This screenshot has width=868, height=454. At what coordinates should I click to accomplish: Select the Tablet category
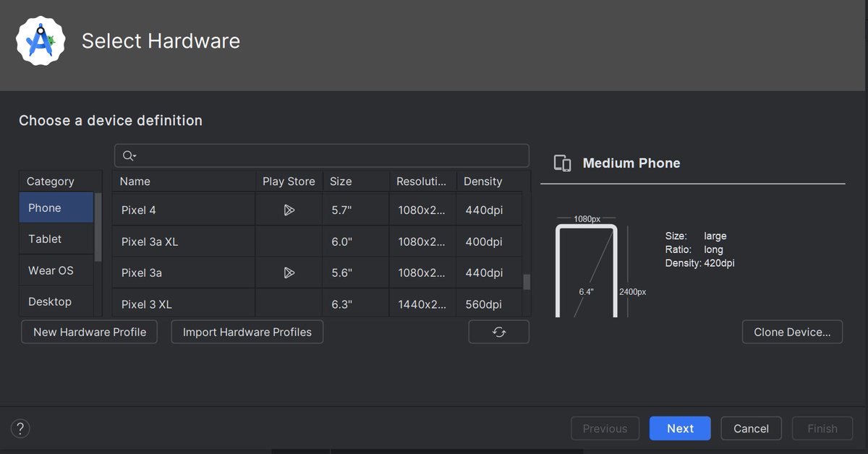pyautogui.click(x=56, y=239)
